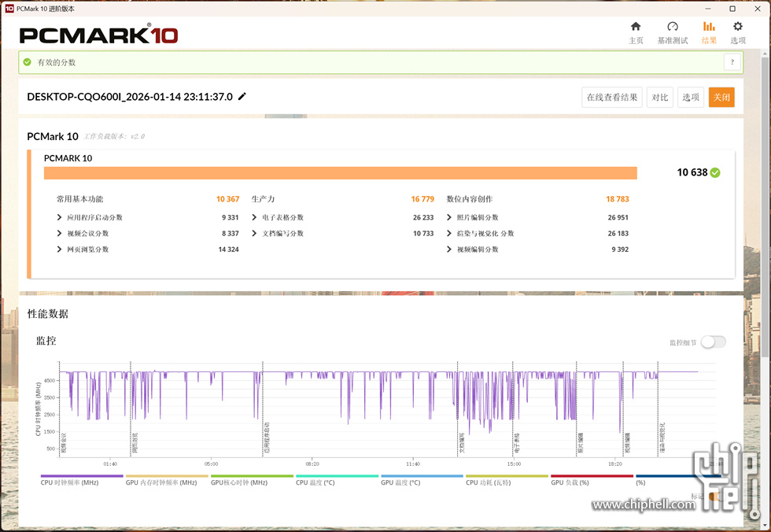Screen dimensions: 771x532
Task: Click the pencil icon to rename the result
Action: 242,96
